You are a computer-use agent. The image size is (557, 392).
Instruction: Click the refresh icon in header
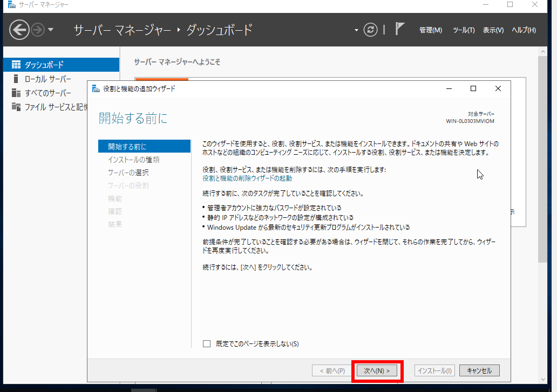click(370, 30)
